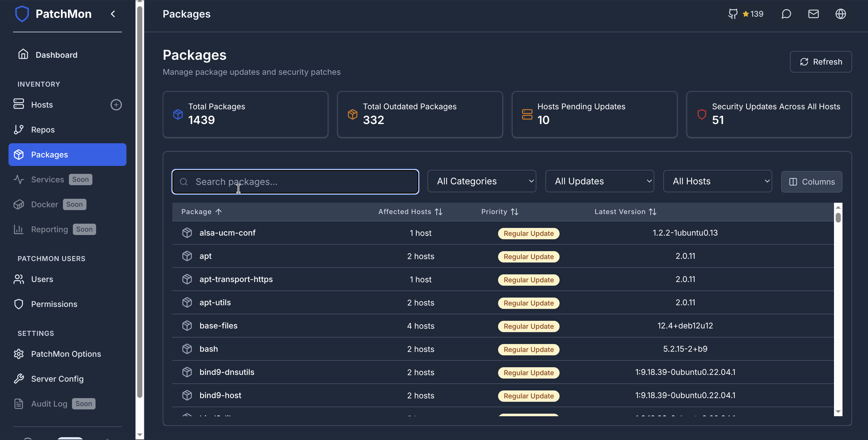Open the Columns selector
868x440 pixels.
[812, 181]
